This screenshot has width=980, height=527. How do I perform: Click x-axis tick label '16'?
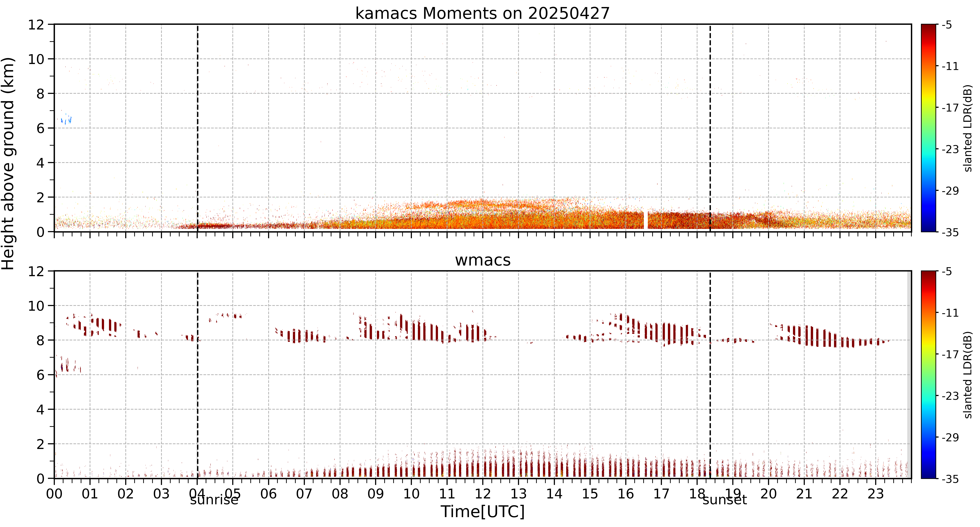[626, 494]
